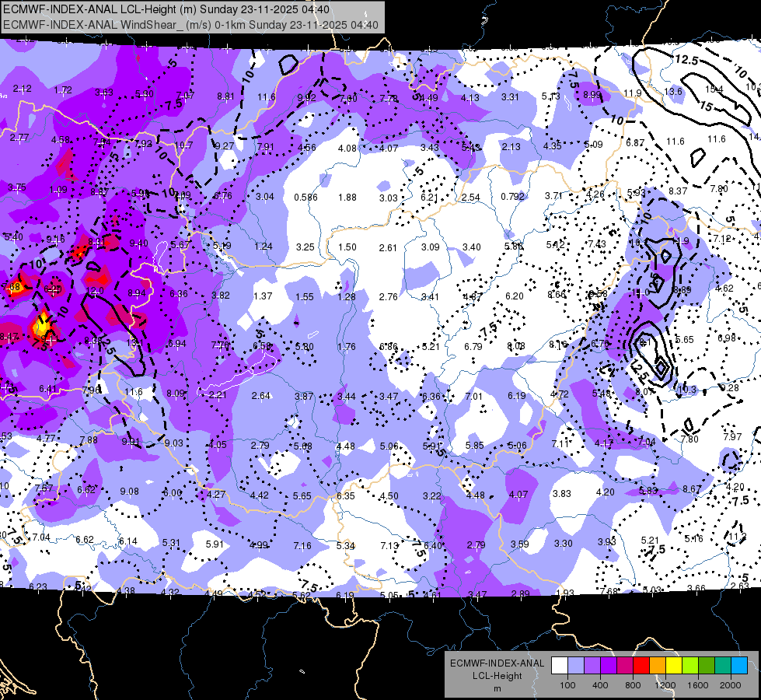This screenshot has width=761, height=700.
Task: Click the grid value 6.79
Action: (x=473, y=346)
